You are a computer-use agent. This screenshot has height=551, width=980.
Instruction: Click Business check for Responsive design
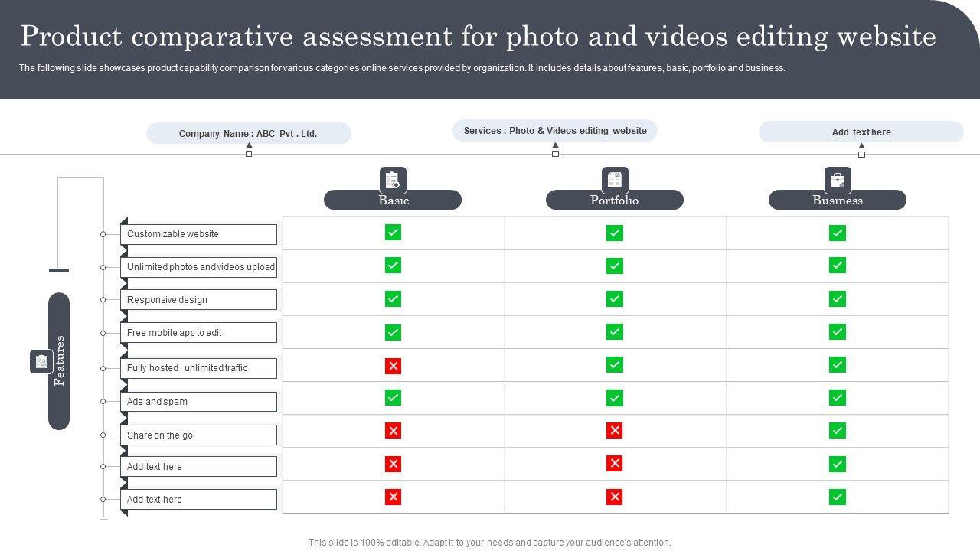(x=838, y=298)
